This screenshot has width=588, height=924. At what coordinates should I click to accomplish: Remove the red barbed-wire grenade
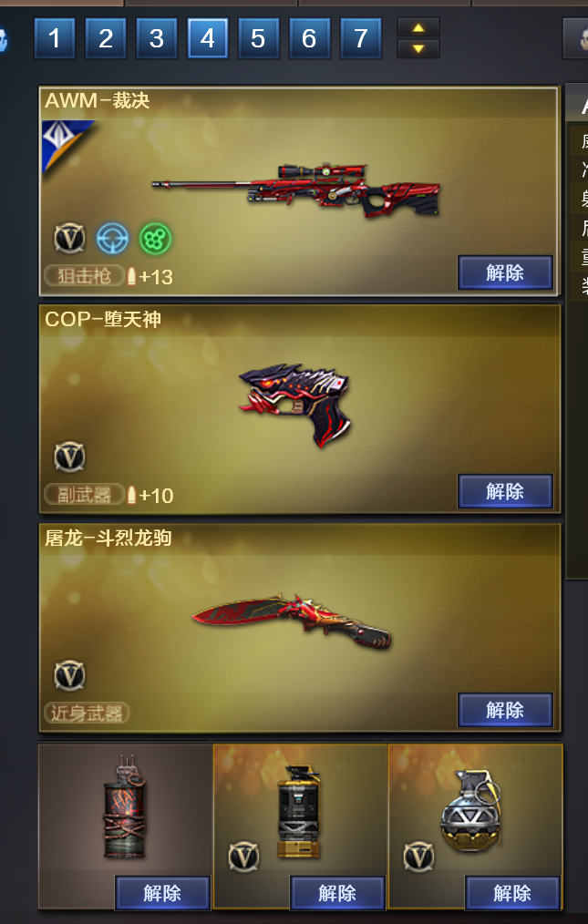162,893
